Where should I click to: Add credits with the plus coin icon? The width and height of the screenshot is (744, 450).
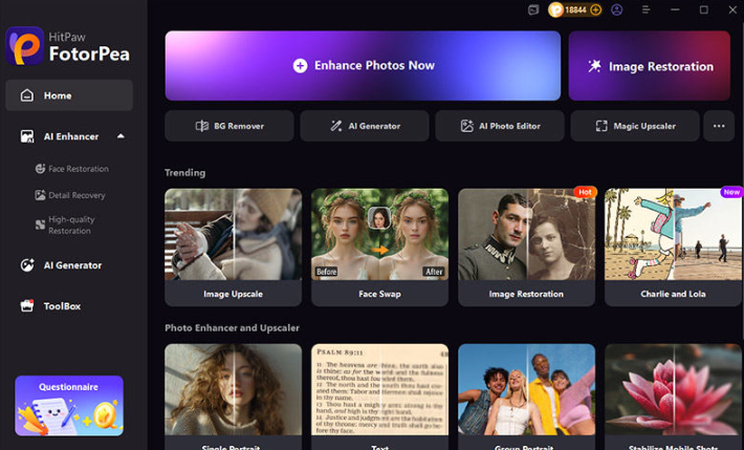596,9
